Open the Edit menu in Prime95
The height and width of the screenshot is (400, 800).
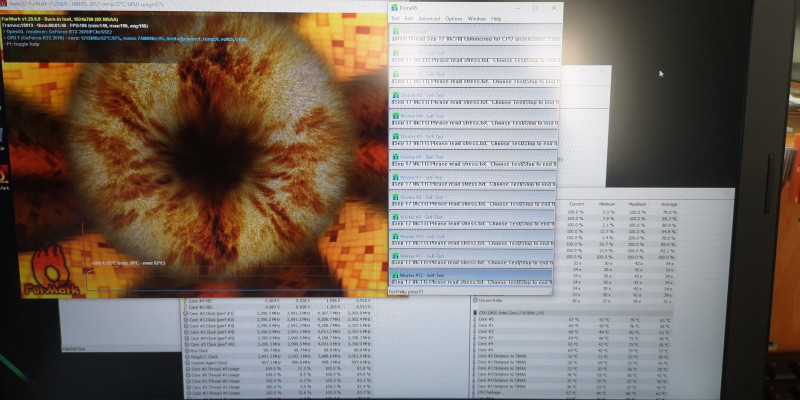point(409,19)
